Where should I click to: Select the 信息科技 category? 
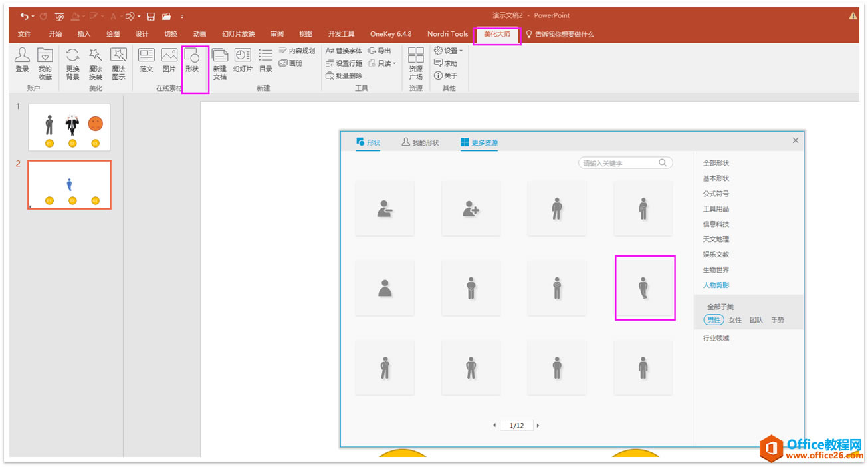click(x=716, y=224)
